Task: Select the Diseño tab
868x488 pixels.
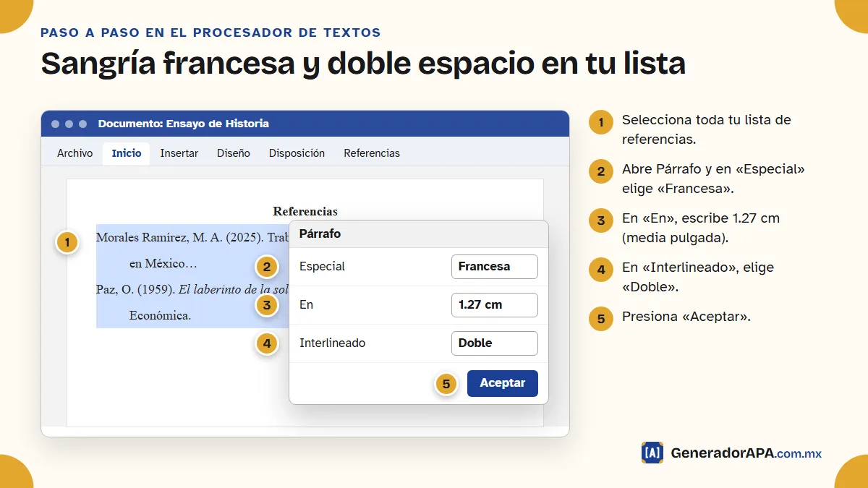Action: point(234,153)
